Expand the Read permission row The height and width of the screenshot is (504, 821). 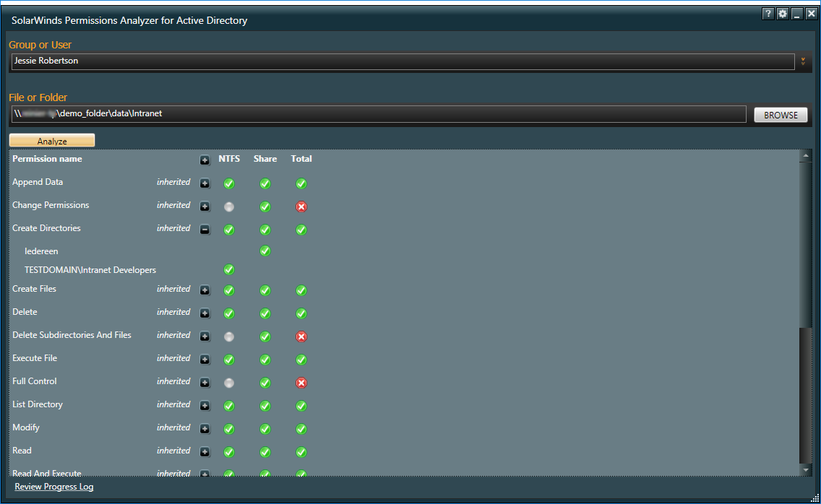pyautogui.click(x=205, y=451)
